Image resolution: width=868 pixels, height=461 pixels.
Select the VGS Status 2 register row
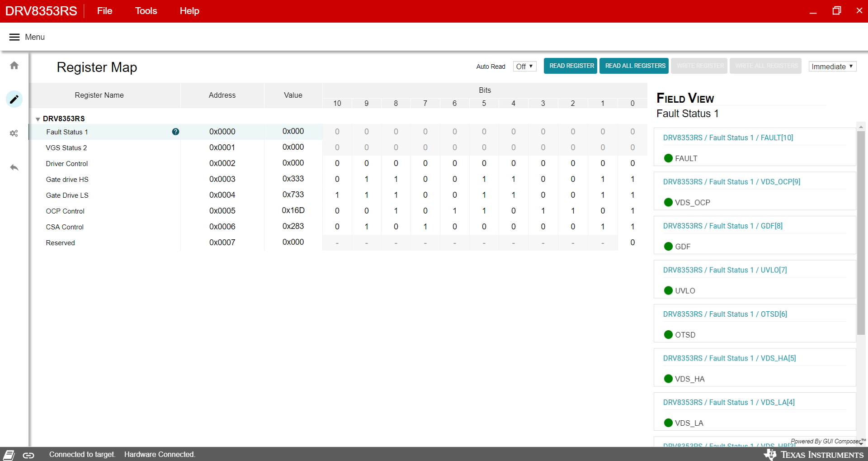pyautogui.click(x=338, y=147)
